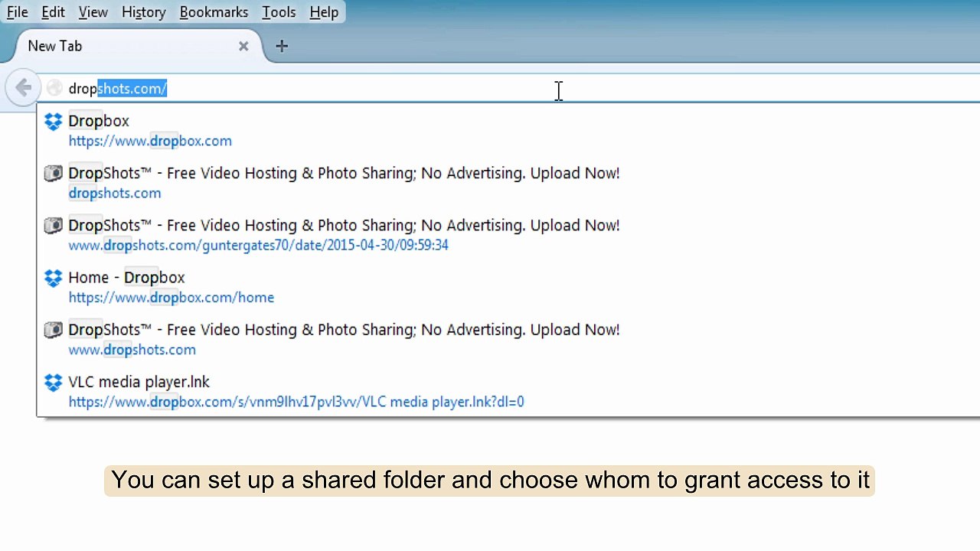Open the History menu
This screenshot has width=980, height=551.
point(143,12)
